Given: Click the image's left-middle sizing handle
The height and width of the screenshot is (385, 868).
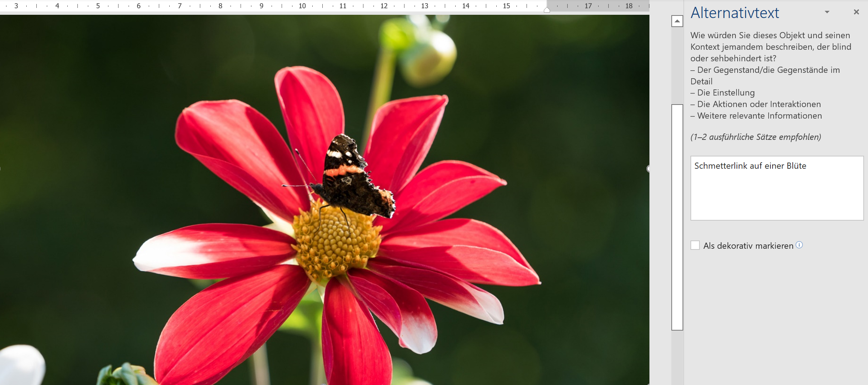Looking at the screenshot, I should pos(1,169).
